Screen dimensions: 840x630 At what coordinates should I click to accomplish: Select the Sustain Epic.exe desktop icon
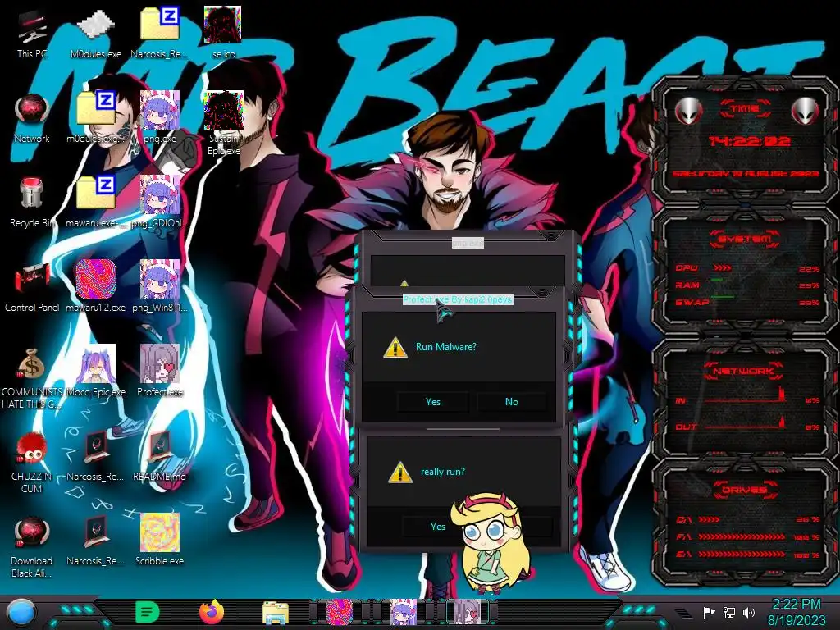[x=223, y=125]
